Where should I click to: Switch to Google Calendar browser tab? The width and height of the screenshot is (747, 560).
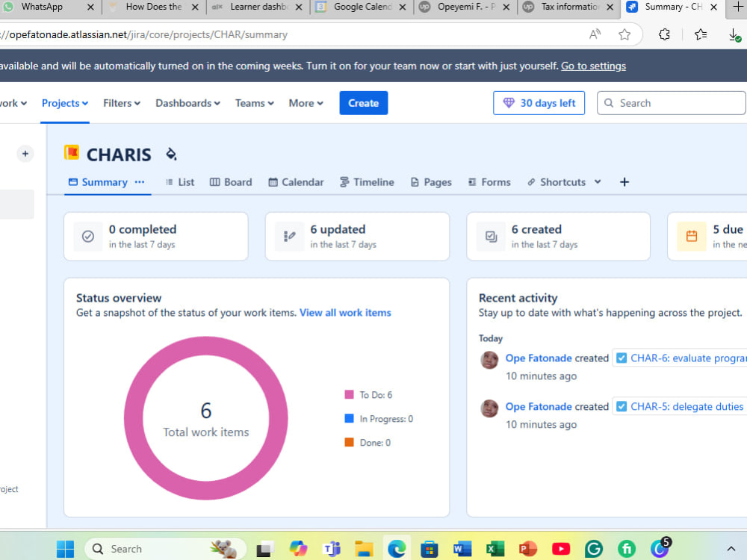[361, 7]
